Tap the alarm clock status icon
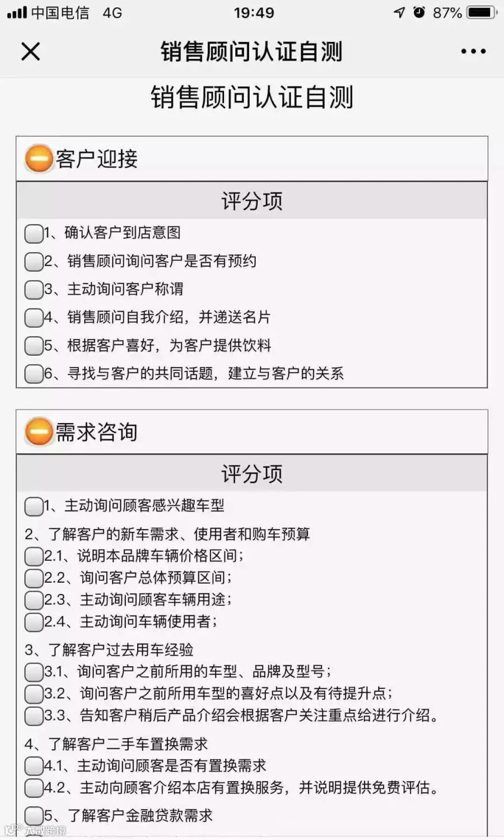This screenshot has width=504, height=840. click(x=419, y=12)
